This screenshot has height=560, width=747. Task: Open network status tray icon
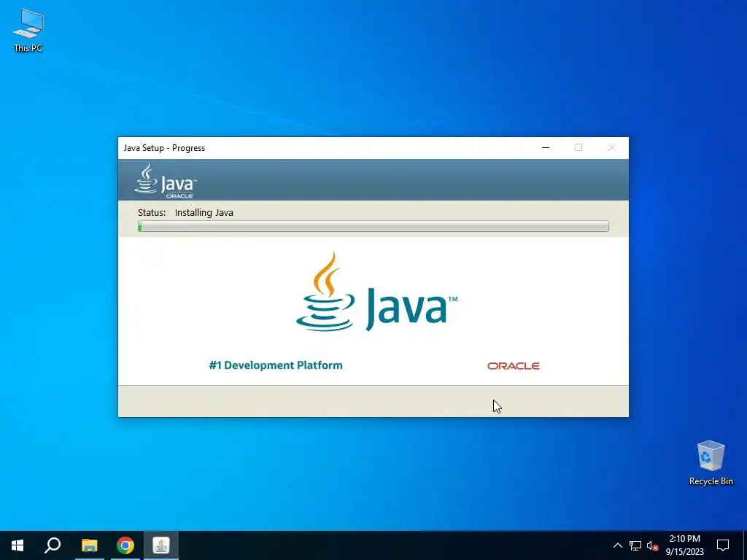635,545
